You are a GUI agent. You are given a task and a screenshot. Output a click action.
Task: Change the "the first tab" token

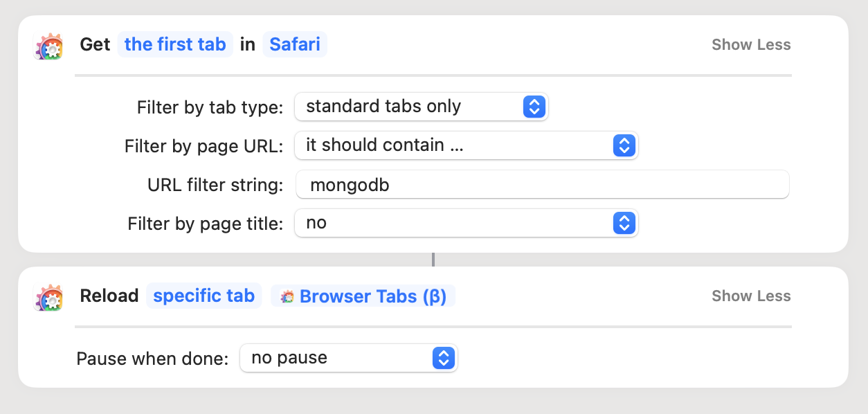point(175,45)
